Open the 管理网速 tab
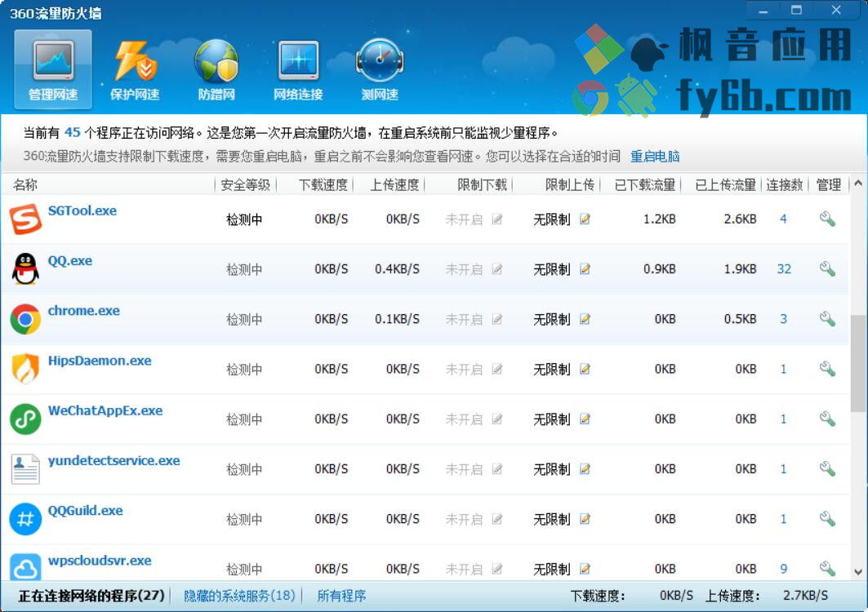The height and width of the screenshot is (612, 868). (53, 69)
